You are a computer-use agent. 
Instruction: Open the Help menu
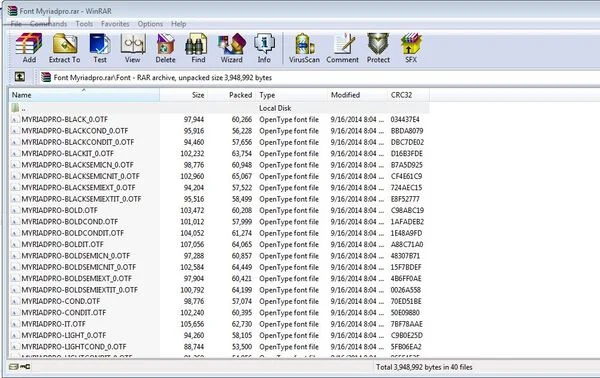click(x=178, y=24)
